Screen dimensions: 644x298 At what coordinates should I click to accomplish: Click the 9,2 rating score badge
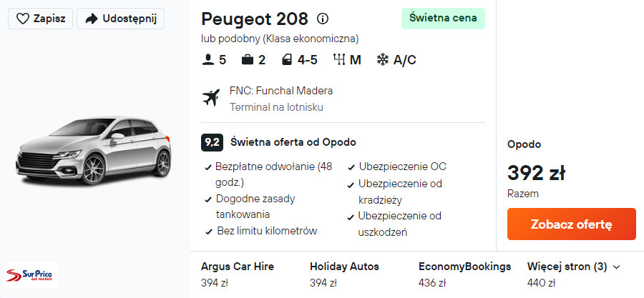pyautogui.click(x=212, y=142)
